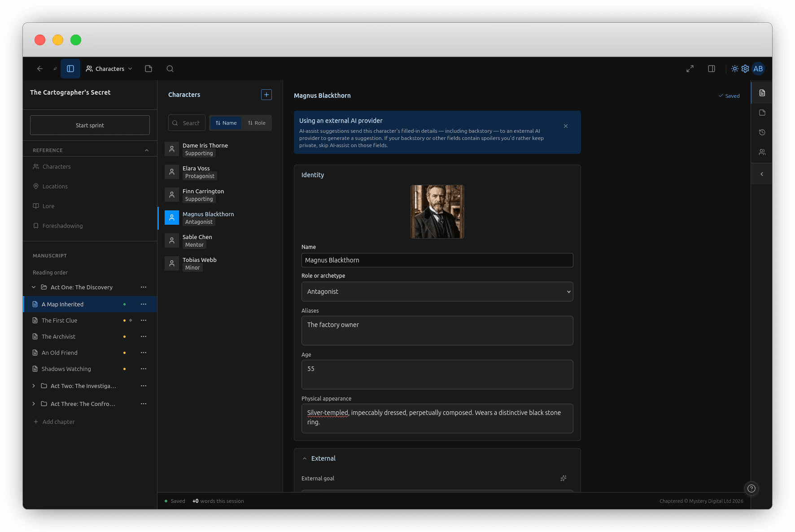
Task: Click the Start sprint button
Action: click(x=90, y=125)
